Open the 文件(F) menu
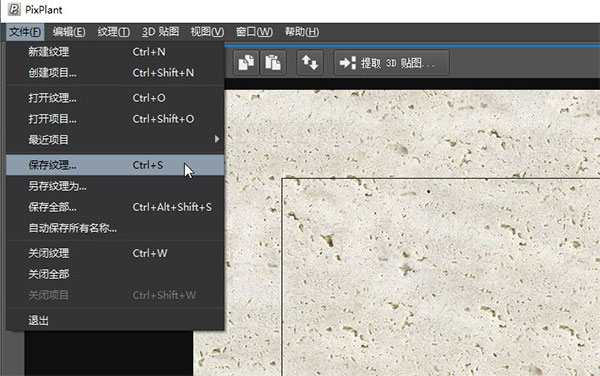600x376 pixels. point(25,32)
